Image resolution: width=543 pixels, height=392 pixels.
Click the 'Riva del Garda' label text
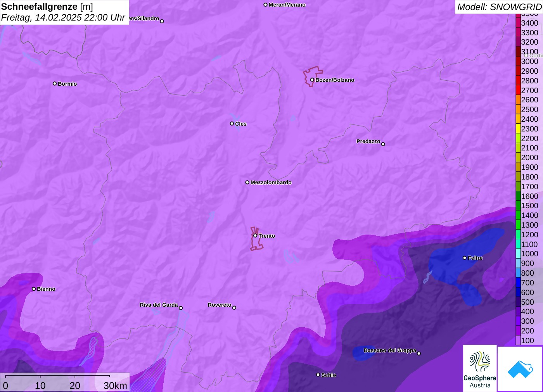(x=159, y=305)
